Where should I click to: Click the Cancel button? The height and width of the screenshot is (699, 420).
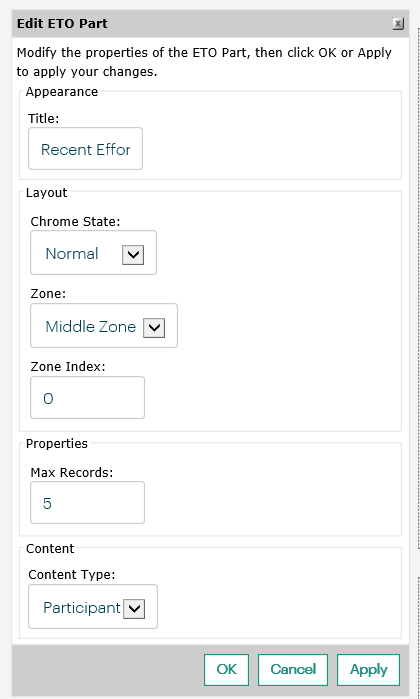(x=293, y=670)
